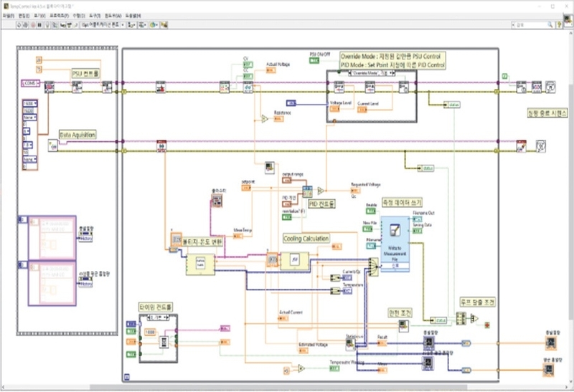Screen dimensions: 574x392
Task: Click the Data Acquisition label
Action: (77, 134)
